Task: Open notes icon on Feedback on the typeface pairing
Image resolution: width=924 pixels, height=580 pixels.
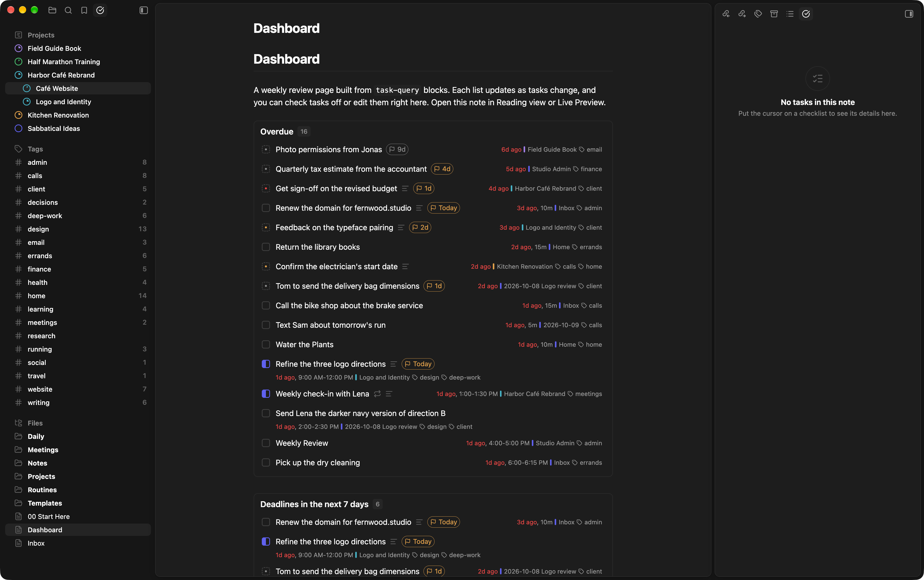Action: pos(401,227)
